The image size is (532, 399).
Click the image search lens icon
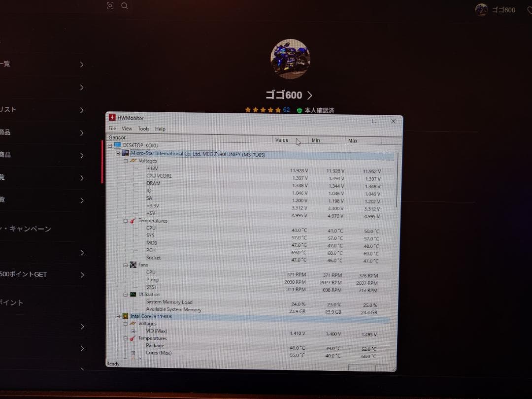(x=110, y=6)
